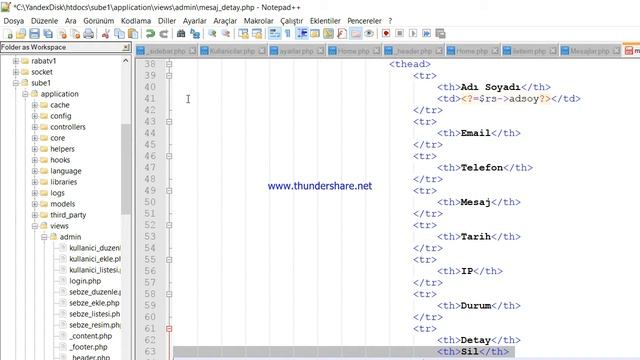Collapse the code fold marker on line 61
Viewport: 640px width, 360px height.
click(x=169, y=329)
